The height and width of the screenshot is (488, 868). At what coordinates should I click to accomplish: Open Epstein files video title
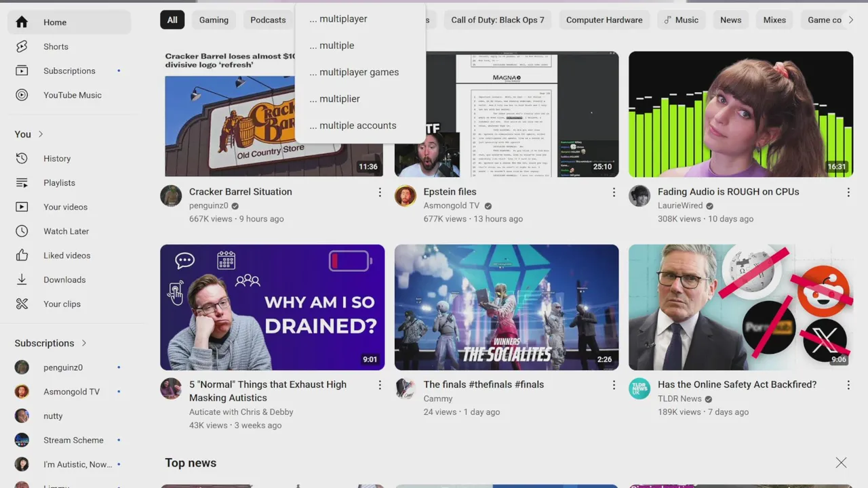point(450,192)
